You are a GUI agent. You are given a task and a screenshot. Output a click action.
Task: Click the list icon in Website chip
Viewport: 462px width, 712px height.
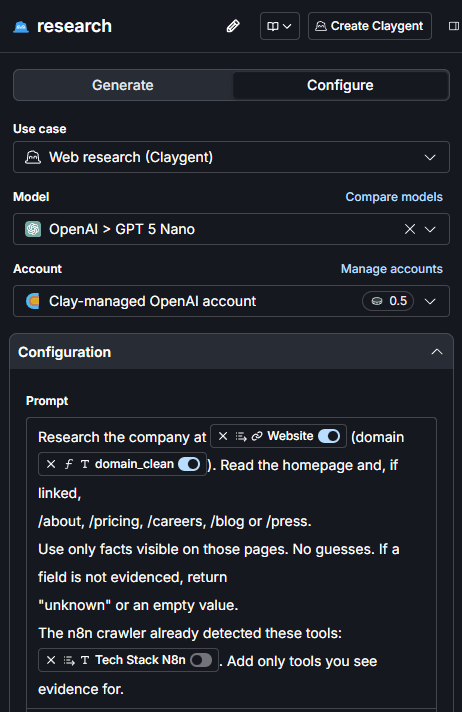coord(241,436)
